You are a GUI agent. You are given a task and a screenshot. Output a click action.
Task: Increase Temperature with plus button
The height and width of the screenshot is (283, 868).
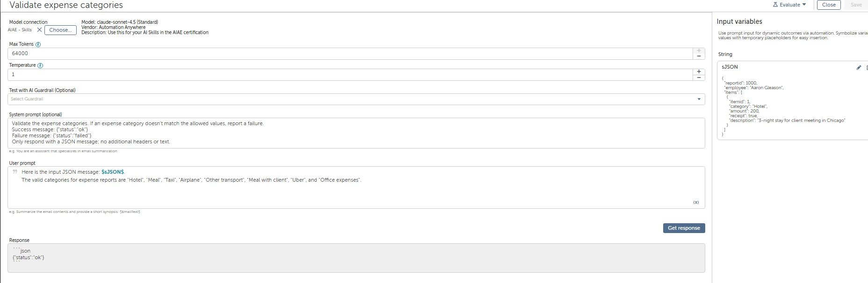tap(699, 71)
